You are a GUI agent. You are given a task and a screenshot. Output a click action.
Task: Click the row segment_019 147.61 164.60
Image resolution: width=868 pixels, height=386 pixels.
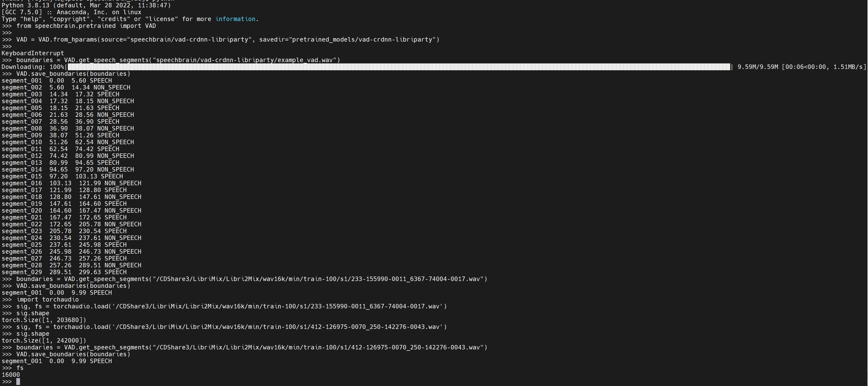(x=64, y=204)
